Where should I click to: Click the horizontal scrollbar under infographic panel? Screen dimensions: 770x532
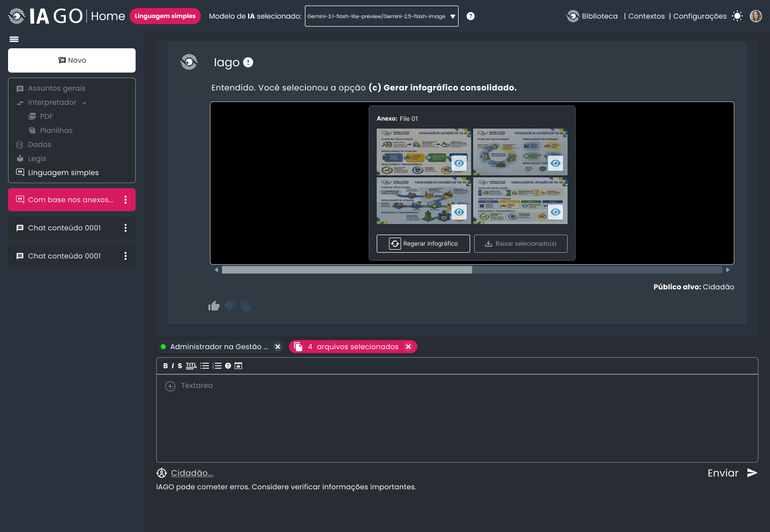pos(472,270)
